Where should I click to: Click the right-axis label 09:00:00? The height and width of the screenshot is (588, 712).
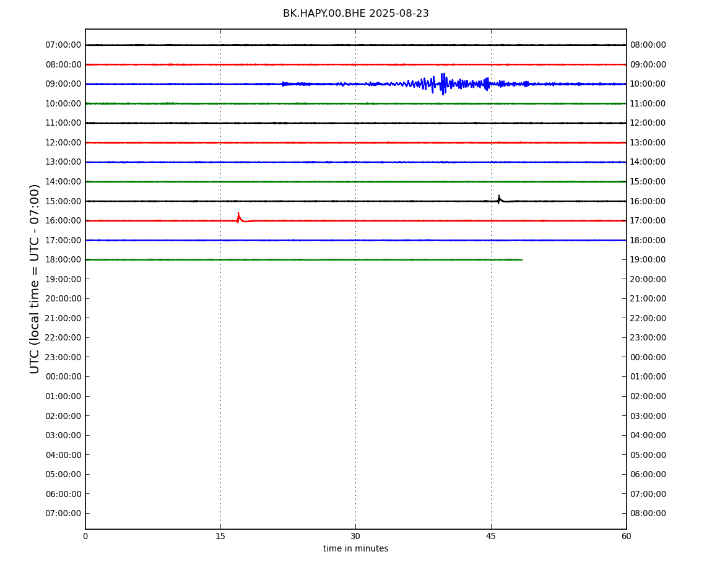(x=648, y=64)
